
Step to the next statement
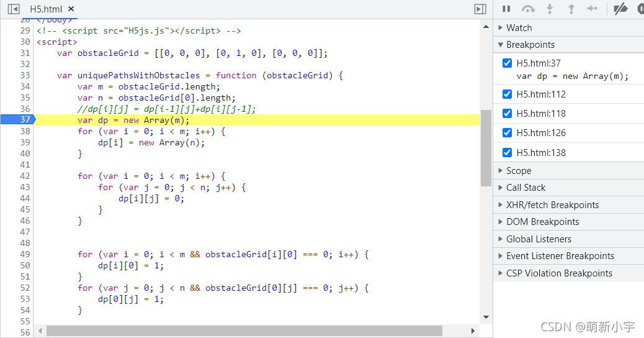click(593, 9)
